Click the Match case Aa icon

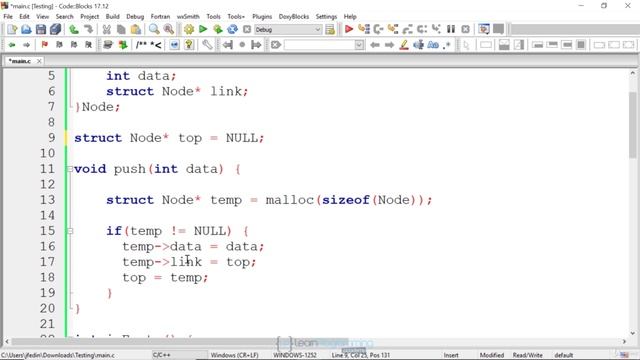click(433, 45)
